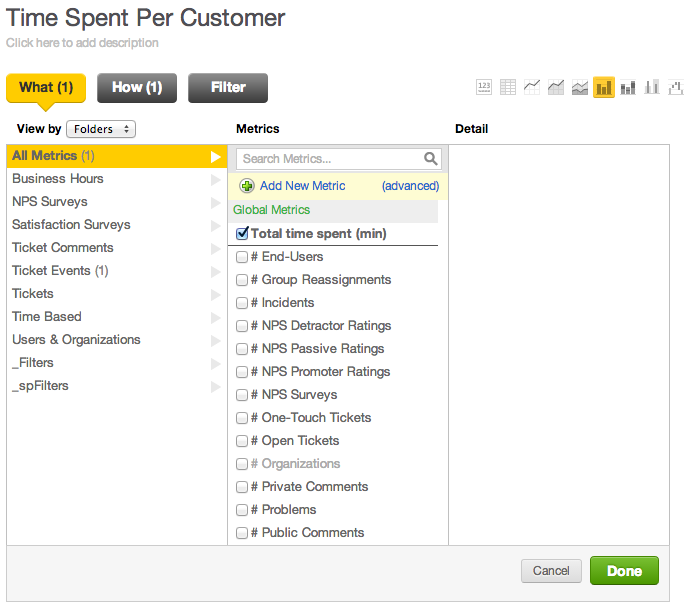This screenshot has width=688, height=608.
Task: Pick the waterfall chart type icon
Action: point(676,87)
